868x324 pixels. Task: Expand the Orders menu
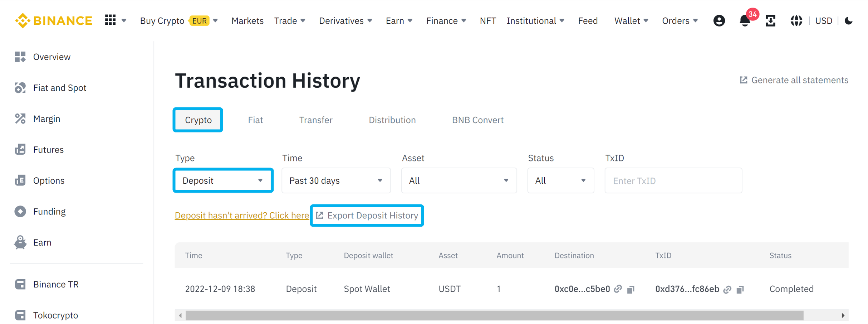point(696,21)
